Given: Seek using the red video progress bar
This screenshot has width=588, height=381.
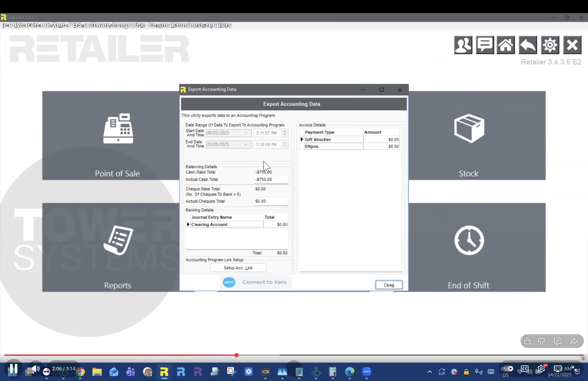Looking at the screenshot, I should tap(236, 355).
